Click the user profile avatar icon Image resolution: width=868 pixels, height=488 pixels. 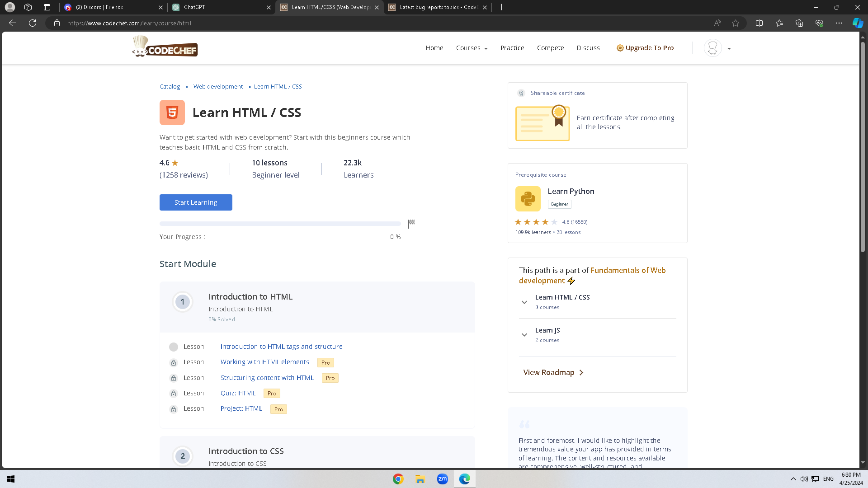click(x=712, y=48)
